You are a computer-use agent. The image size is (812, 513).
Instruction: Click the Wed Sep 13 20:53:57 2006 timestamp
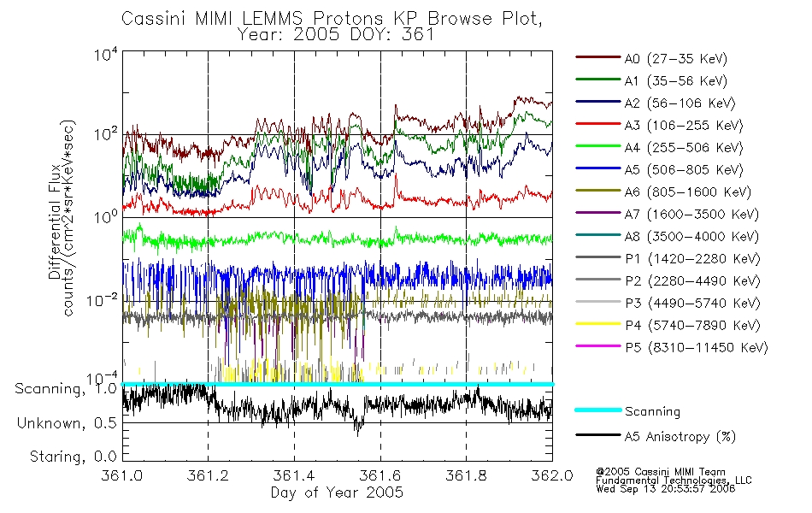(666, 489)
